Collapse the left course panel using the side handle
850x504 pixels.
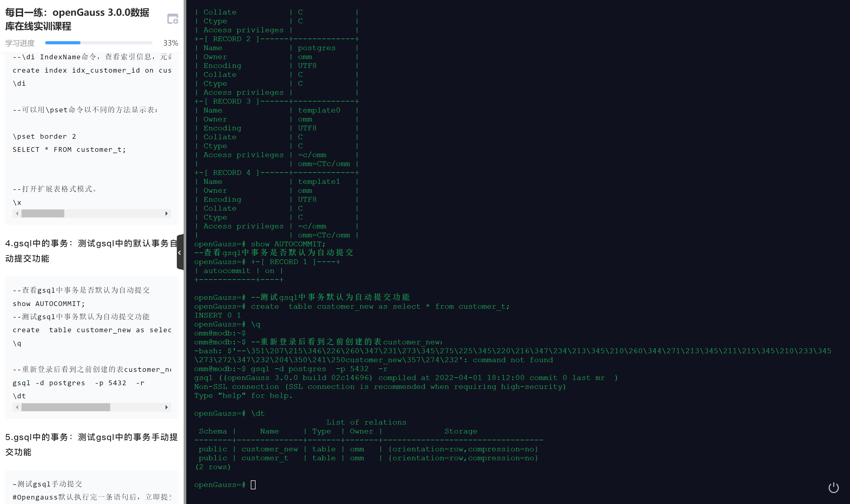click(180, 252)
